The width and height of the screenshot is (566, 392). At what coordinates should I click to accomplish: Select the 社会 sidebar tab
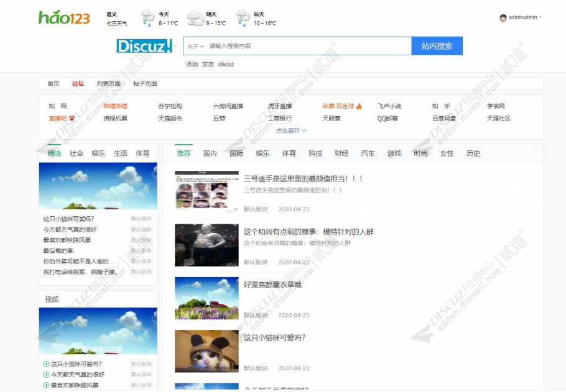(x=77, y=153)
